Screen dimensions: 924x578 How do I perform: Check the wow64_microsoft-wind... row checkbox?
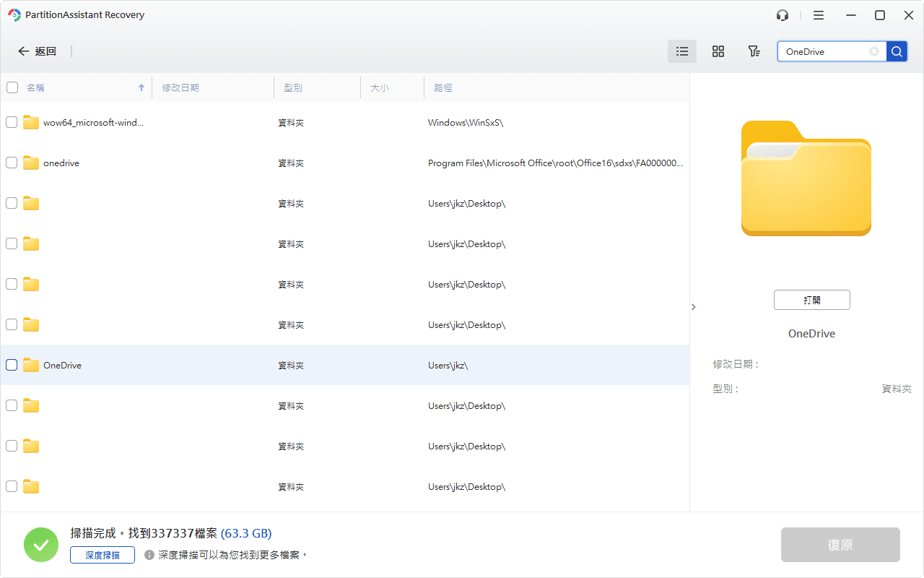(x=12, y=122)
